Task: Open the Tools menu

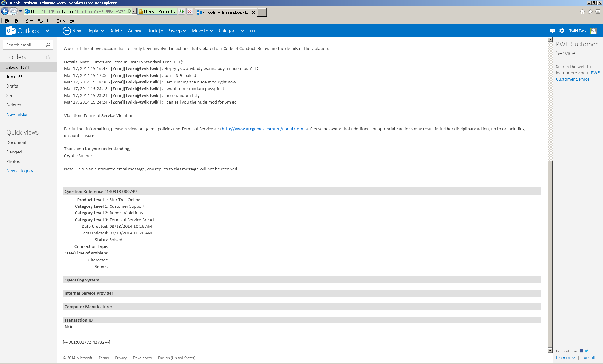Action: tap(61, 21)
